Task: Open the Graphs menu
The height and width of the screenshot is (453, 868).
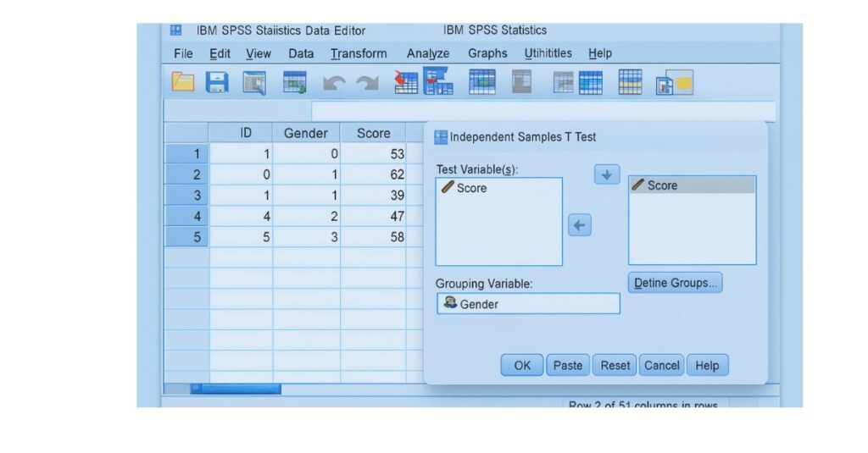Action: (487, 53)
